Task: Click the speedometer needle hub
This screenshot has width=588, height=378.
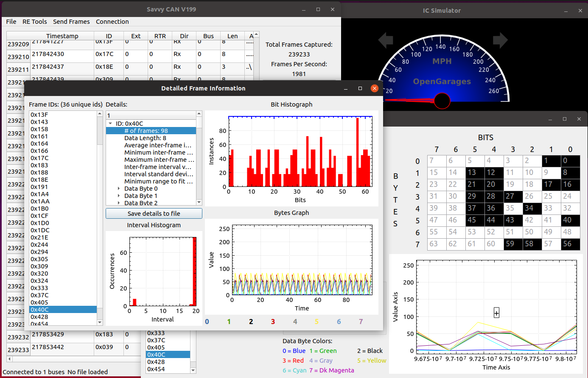Action: click(442, 101)
